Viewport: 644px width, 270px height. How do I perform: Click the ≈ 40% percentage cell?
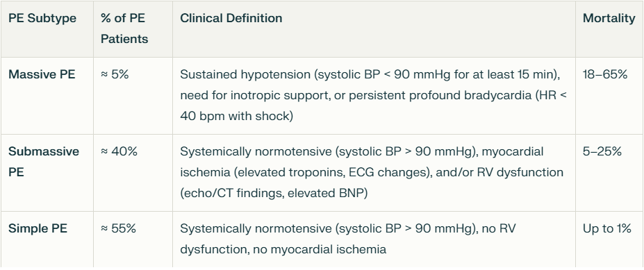coord(119,151)
